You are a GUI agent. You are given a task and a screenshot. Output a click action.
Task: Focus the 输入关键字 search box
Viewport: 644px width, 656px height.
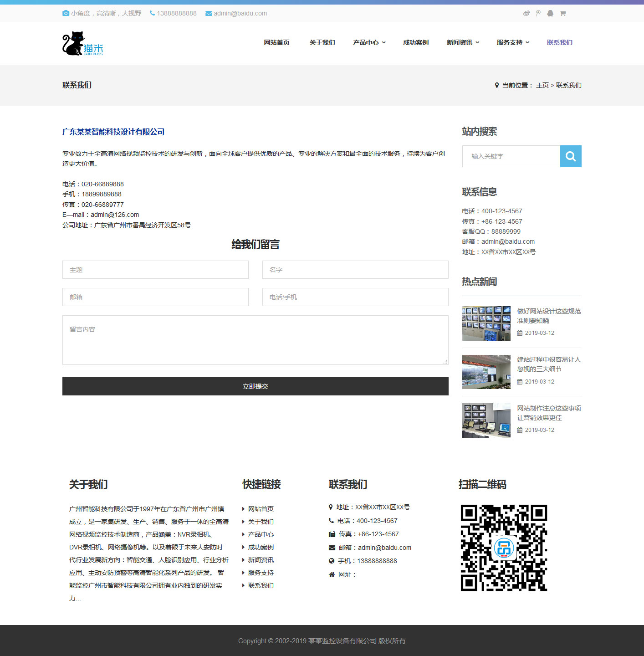click(511, 156)
